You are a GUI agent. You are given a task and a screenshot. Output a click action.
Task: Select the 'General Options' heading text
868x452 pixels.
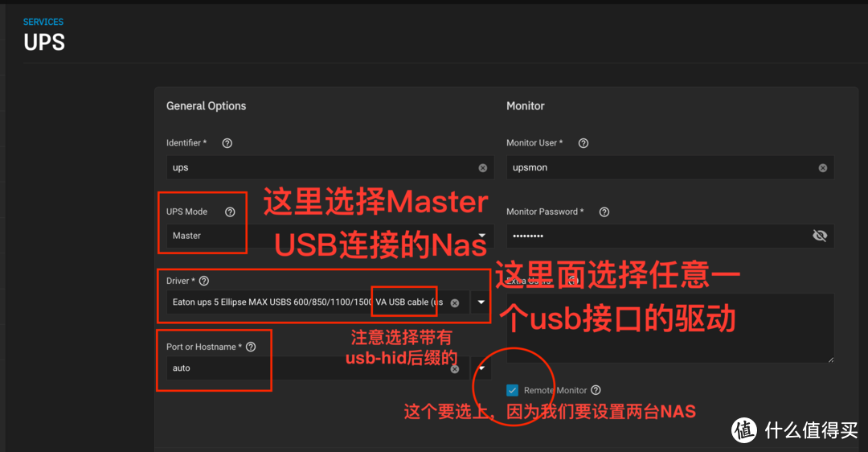click(x=206, y=106)
